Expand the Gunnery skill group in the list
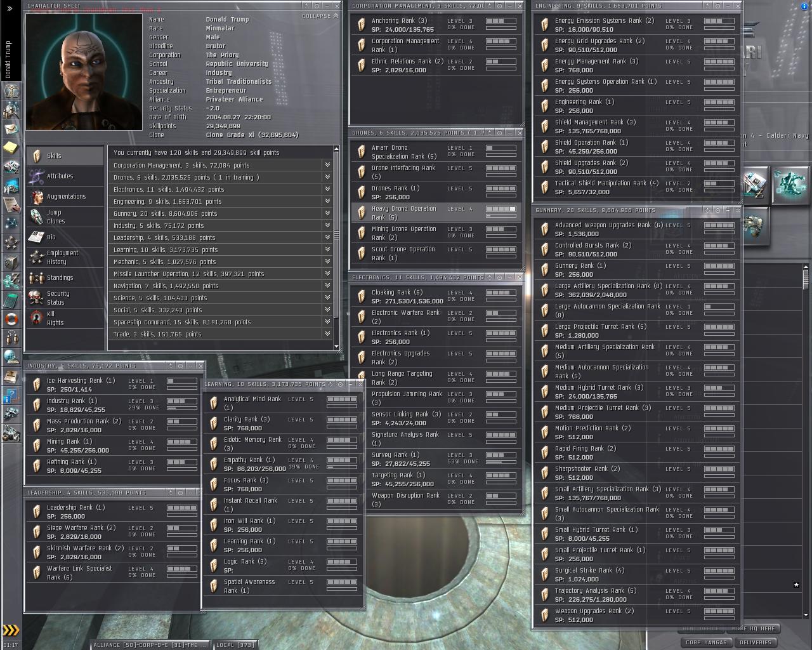 click(327, 213)
